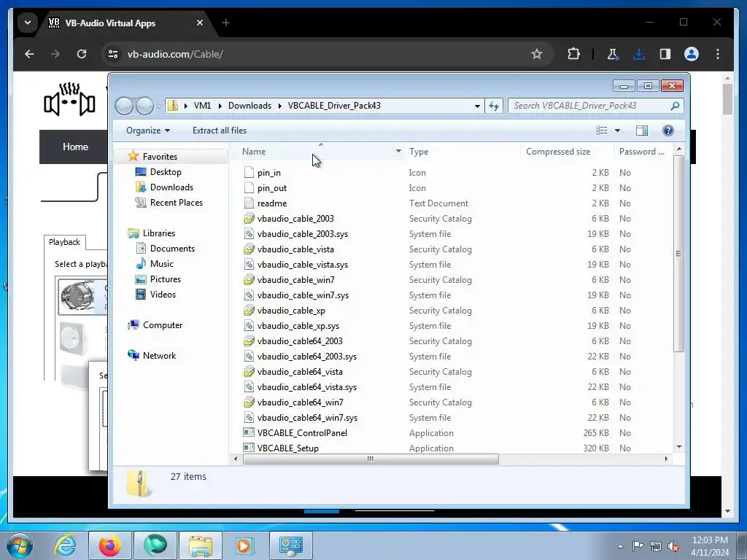
Task: Expand the Downloads breadcrumb arrow
Action: coord(279,106)
